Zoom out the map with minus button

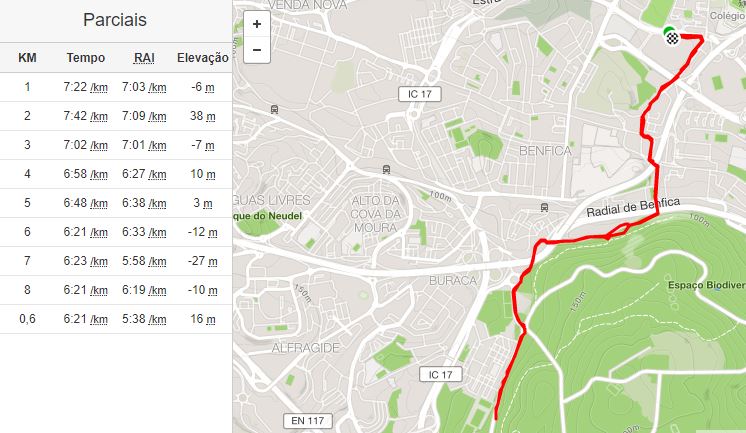pyautogui.click(x=257, y=50)
